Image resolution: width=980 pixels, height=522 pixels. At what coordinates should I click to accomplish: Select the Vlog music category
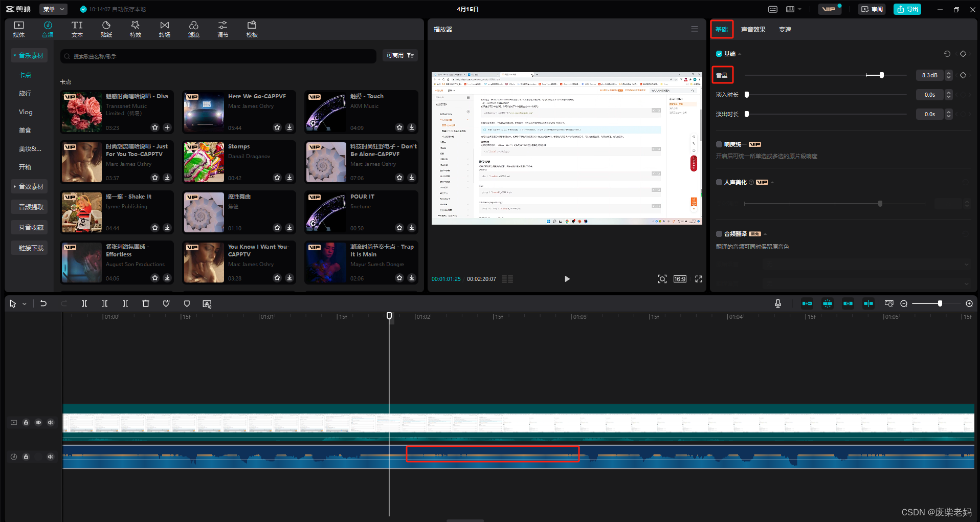pos(26,112)
